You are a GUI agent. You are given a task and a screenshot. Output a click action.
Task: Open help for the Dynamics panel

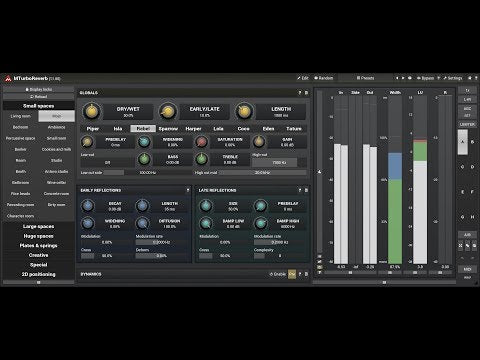(300, 274)
